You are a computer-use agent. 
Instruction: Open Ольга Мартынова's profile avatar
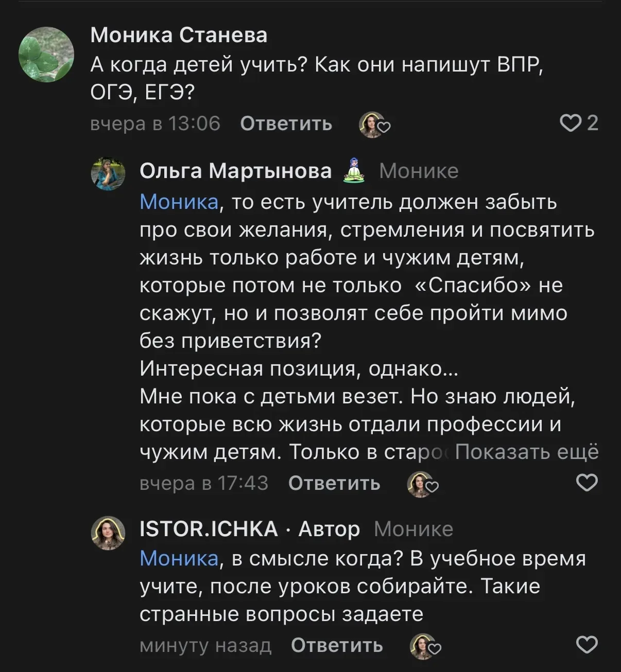[x=108, y=173]
